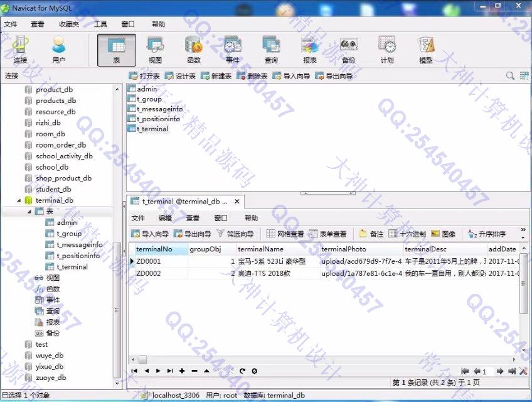The image size is (532, 402).
Task: Open the Filter Wizard (筛选向导)
Action: 235,234
